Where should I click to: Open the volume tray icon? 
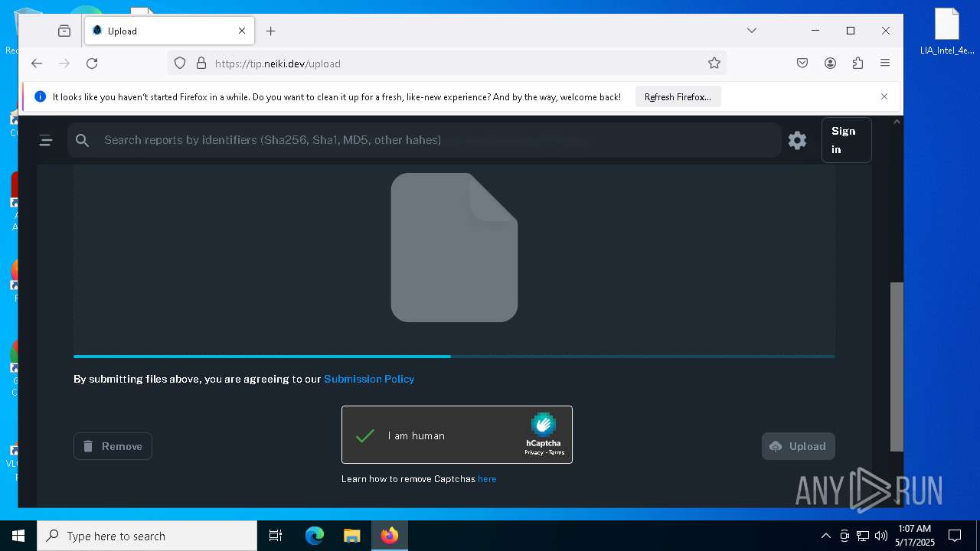pyautogui.click(x=881, y=536)
